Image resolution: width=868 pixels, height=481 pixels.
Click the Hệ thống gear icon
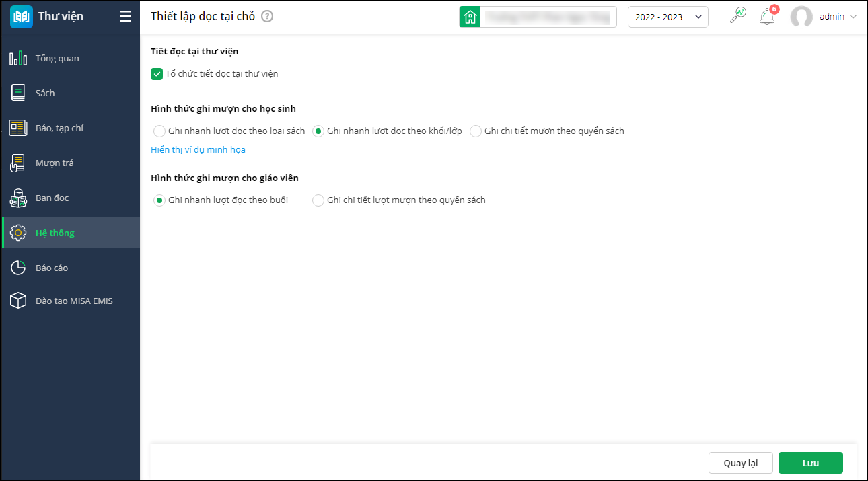point(18,233)
